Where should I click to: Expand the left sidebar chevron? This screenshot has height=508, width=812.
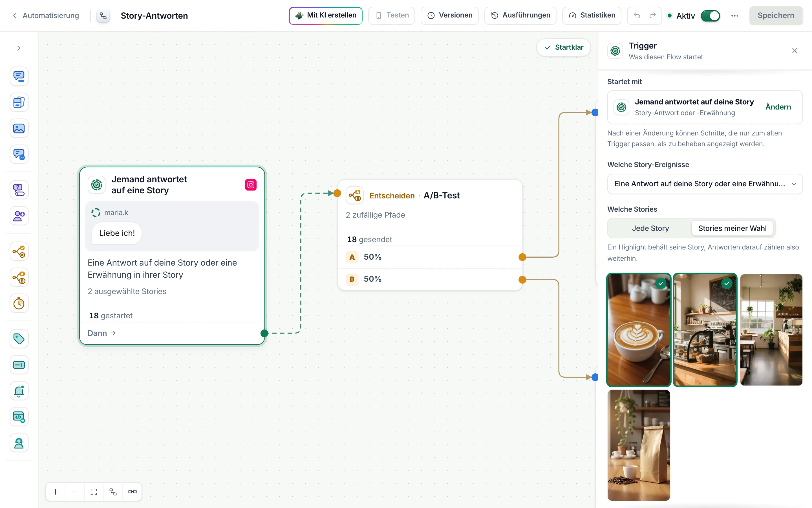(19, 48)
